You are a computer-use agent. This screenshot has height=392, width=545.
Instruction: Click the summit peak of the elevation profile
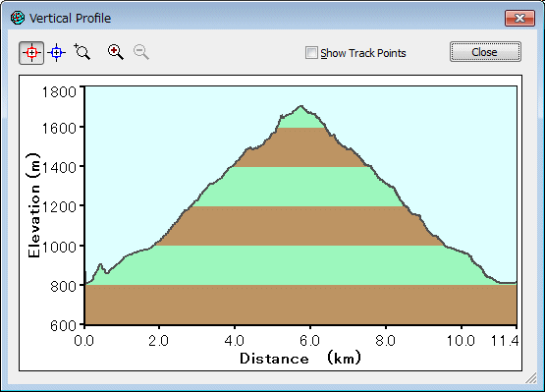[301, 106]
